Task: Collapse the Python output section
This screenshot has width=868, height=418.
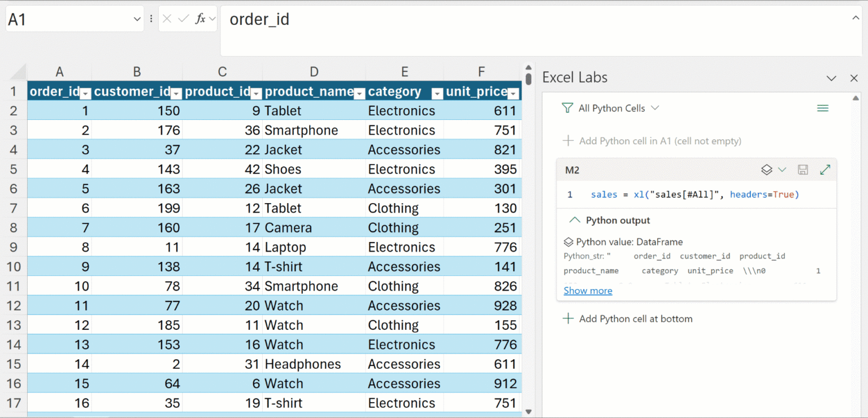Action: click(575, 221)
